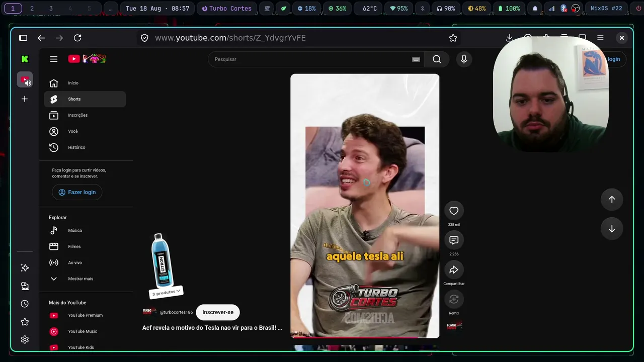Select Shorts in the YouTube sidebar
This screenshot has width=644, height=362.
(x=85, y=99)
